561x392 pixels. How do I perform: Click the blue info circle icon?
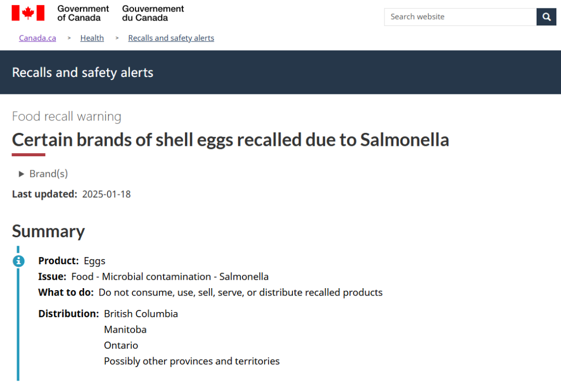(x=19, y=261)
